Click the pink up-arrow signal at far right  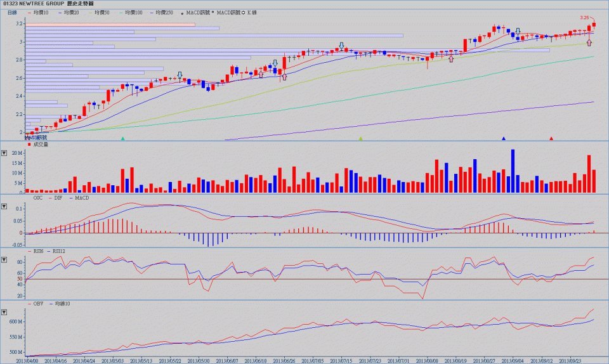pyautogui.click(x=589, y=42)
